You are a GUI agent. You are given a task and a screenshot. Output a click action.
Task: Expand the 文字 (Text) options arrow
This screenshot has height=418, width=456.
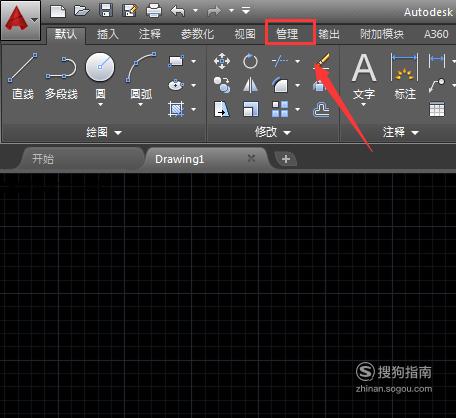(x=364, y=105)
